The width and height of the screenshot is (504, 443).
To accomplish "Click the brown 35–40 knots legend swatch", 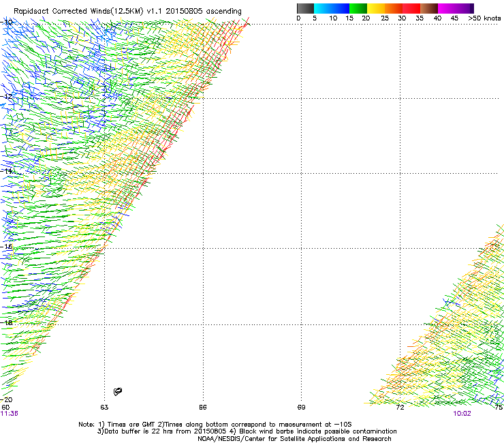I will click(x=429, y=8).
